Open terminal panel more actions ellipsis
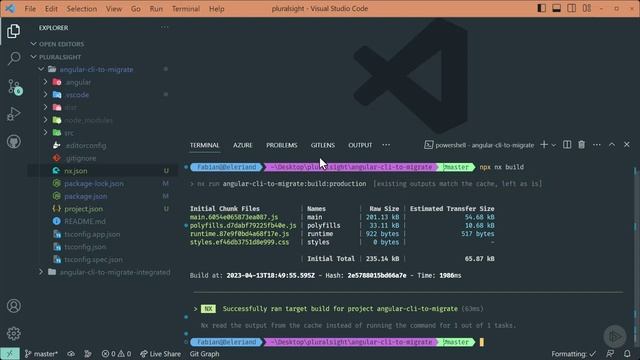Screen dimensions: 640x360 [597, 144]
